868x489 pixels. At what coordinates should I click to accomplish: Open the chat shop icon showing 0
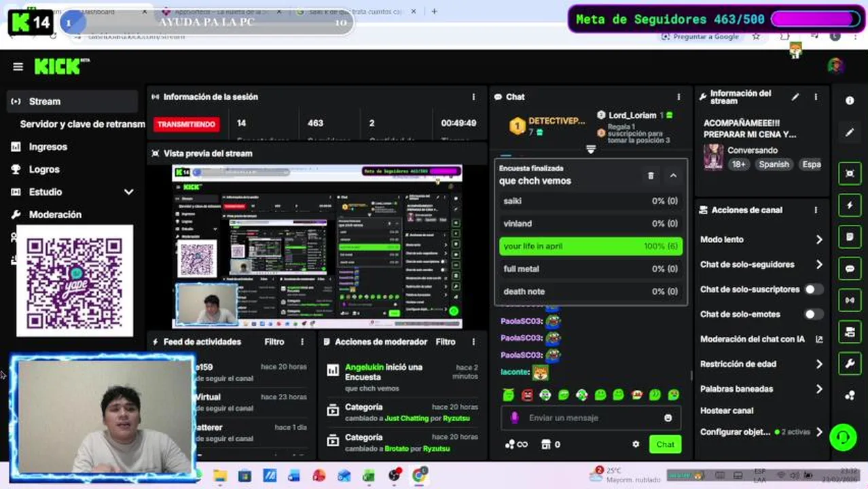tap(550, 444)
